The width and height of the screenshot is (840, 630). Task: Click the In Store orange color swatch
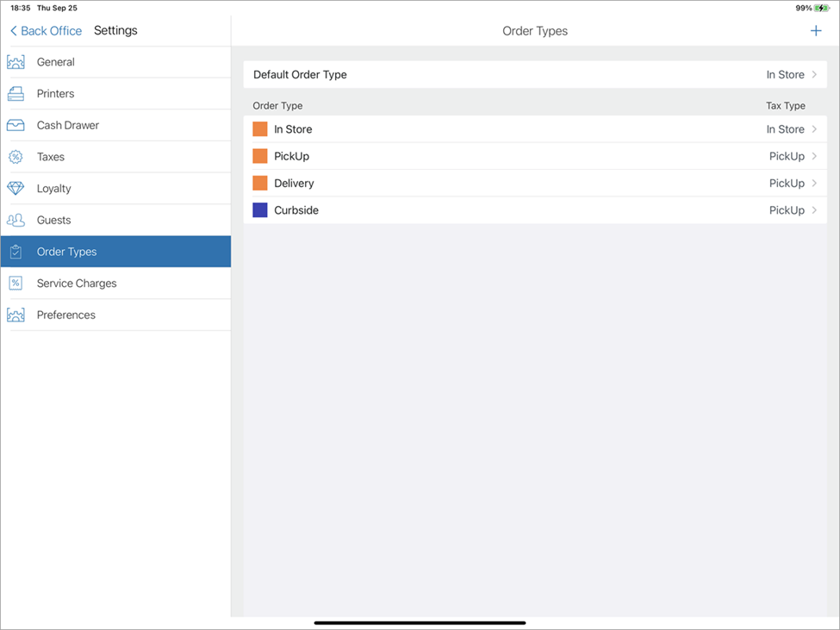[260, 129]
